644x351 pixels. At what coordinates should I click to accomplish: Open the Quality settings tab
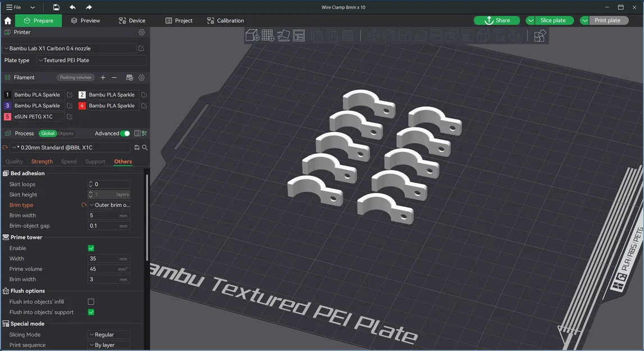14,162
